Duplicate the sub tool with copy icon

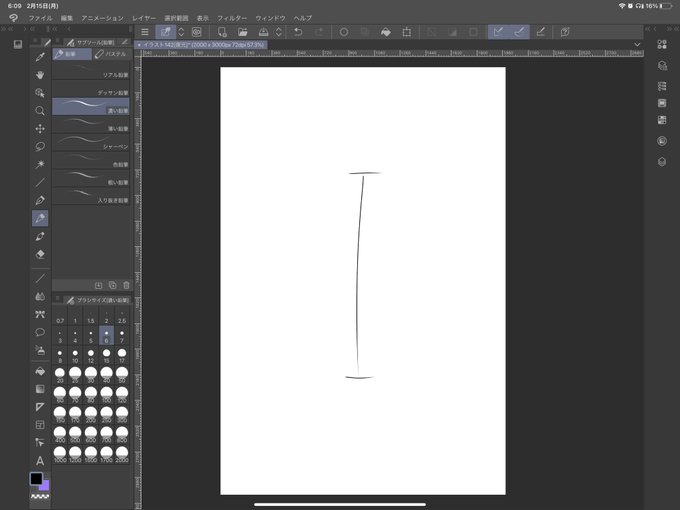[x=112, y=285]
